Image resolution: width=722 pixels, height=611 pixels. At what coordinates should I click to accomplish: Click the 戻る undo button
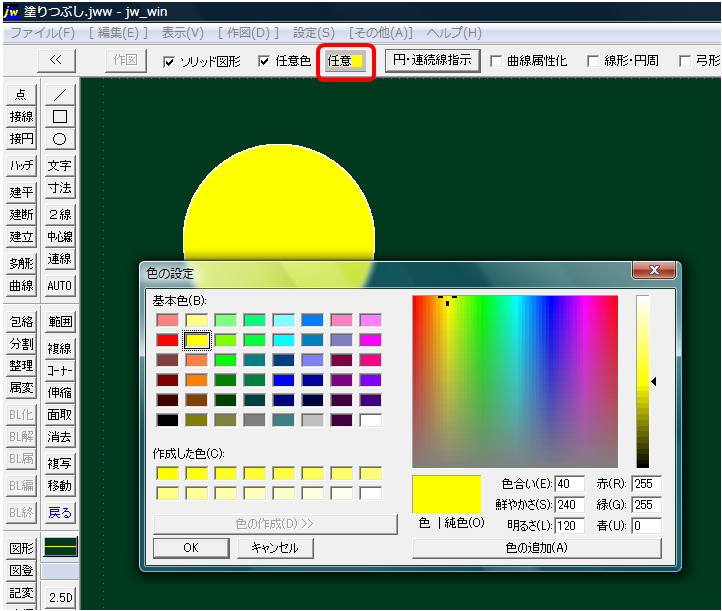click(60, 513)
